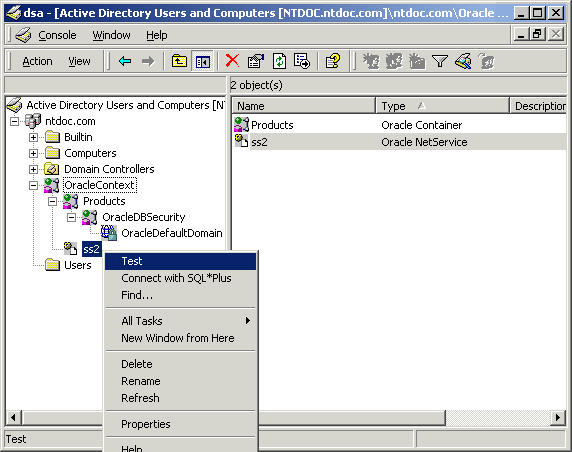The height and width of the screenshot is (452, 572).
Task: Open the Action menu
Action: [37, 61]
